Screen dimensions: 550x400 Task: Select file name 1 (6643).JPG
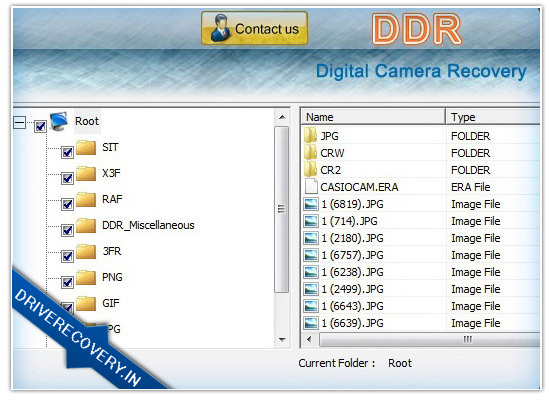pyautogui.click(x=352, y=306)
